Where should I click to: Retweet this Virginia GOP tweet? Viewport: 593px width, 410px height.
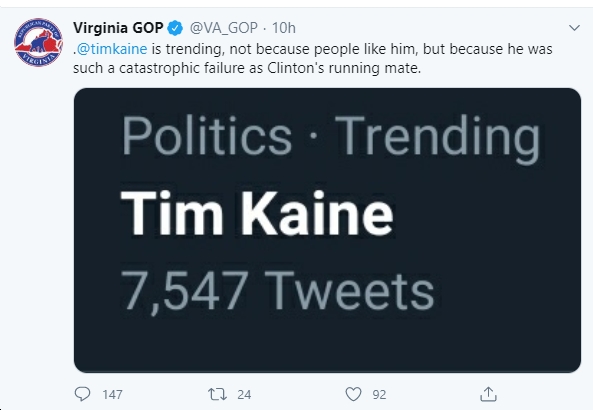pyautogui.click(x=217, y=394)
